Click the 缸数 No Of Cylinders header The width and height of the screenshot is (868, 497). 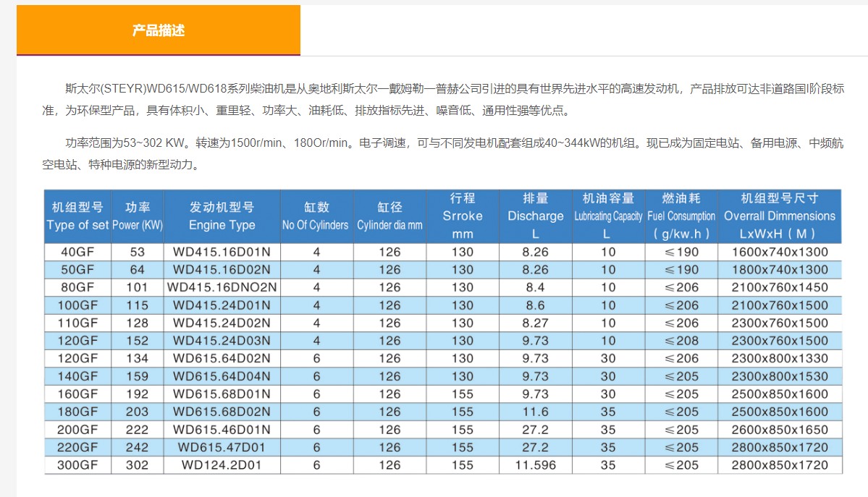tap(316, 216)
